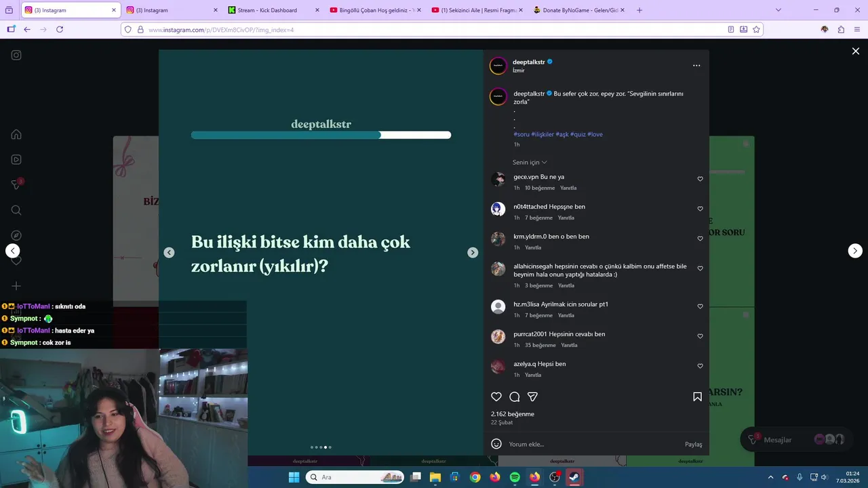Save the post with the bookmark icon
The image size is (868, 488).
[x=697, y=396]
